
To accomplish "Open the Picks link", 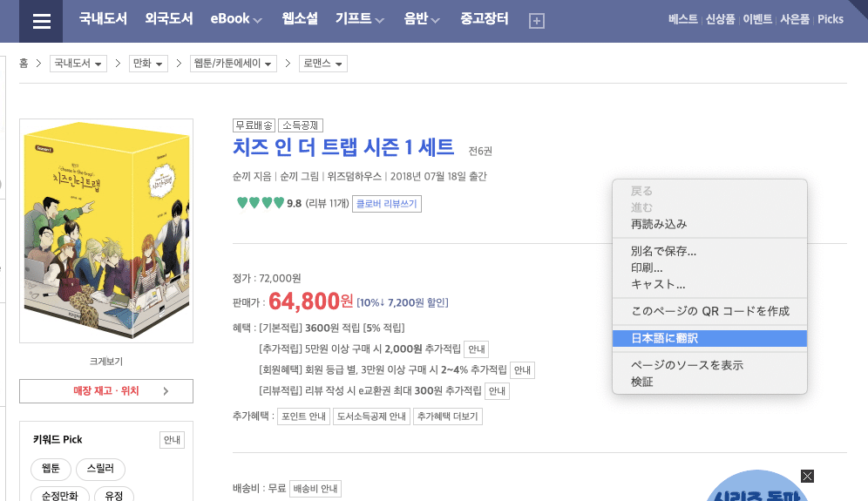I will pos(831,19).
